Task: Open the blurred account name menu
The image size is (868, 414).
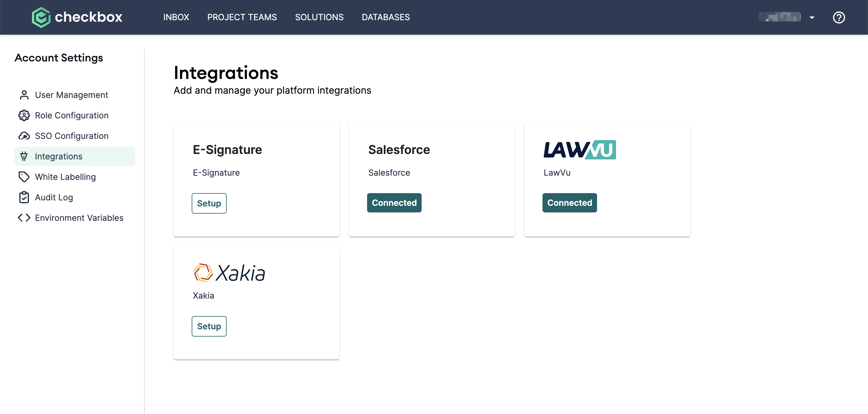Action: coord(779,17)
